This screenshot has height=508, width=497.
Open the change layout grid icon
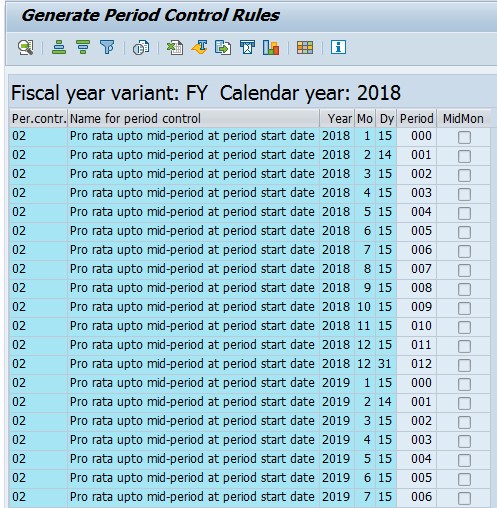305,48
